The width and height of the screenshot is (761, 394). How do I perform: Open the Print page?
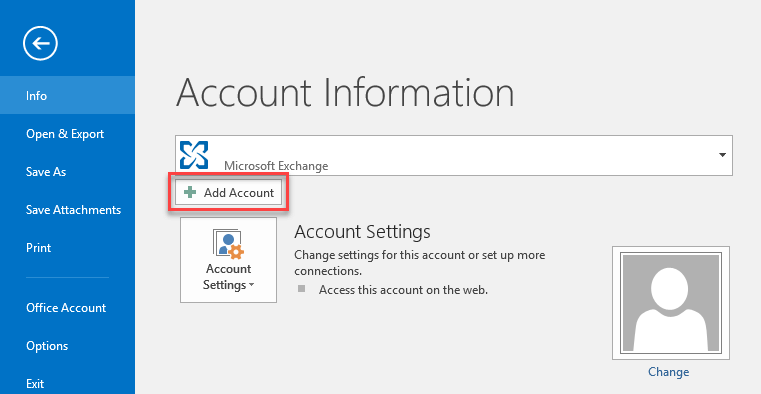pyautogui.click(x=67, y=247)
